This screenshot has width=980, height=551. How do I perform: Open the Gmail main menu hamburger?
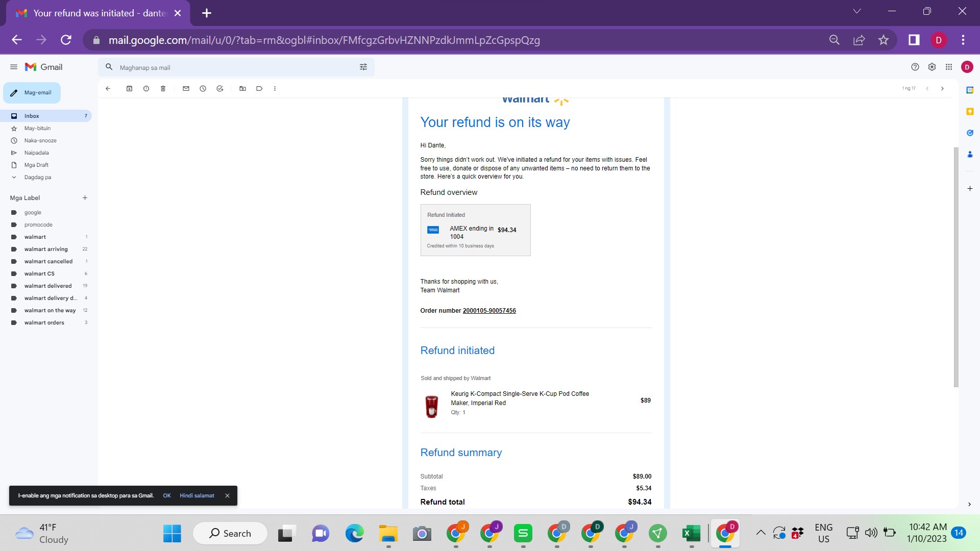(14, 67)
